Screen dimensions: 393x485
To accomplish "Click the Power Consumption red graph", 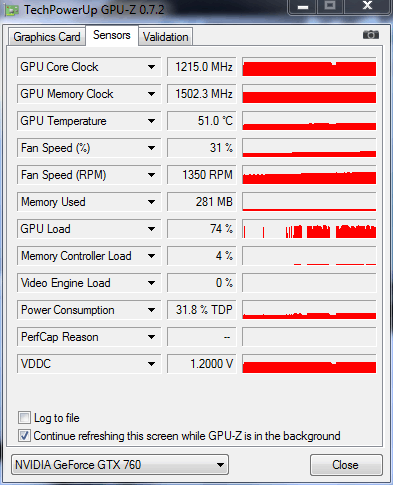I will point(309,310).
